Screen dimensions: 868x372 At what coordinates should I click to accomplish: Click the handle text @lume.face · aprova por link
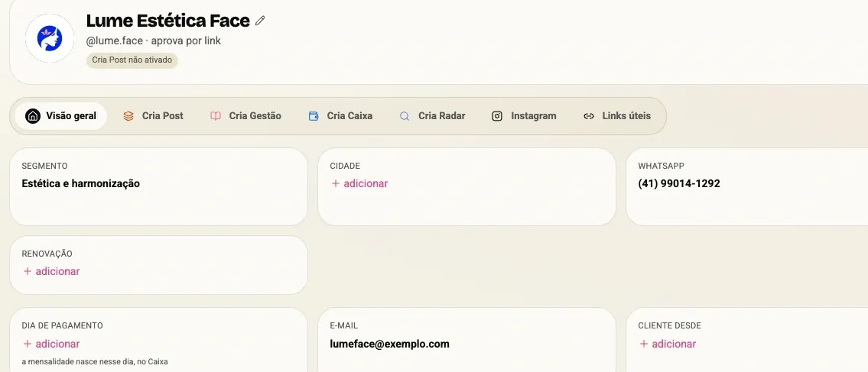coord(154,41)
